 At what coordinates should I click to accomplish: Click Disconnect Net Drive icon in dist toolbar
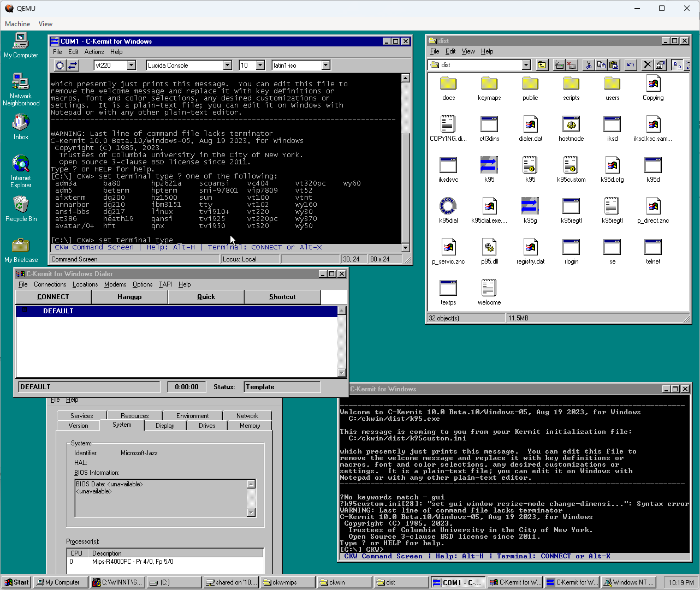571,65
